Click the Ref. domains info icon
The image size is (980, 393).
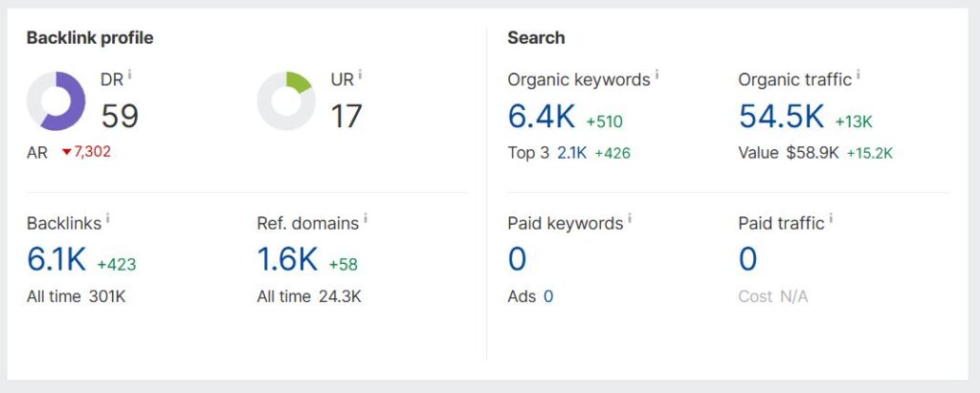[x=365, y=218]
